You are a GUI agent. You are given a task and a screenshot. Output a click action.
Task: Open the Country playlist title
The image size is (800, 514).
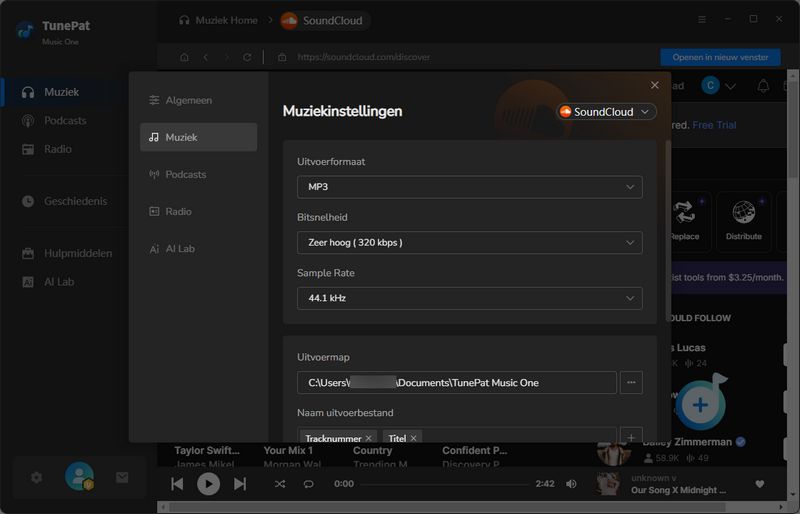(x=372, y=450)
